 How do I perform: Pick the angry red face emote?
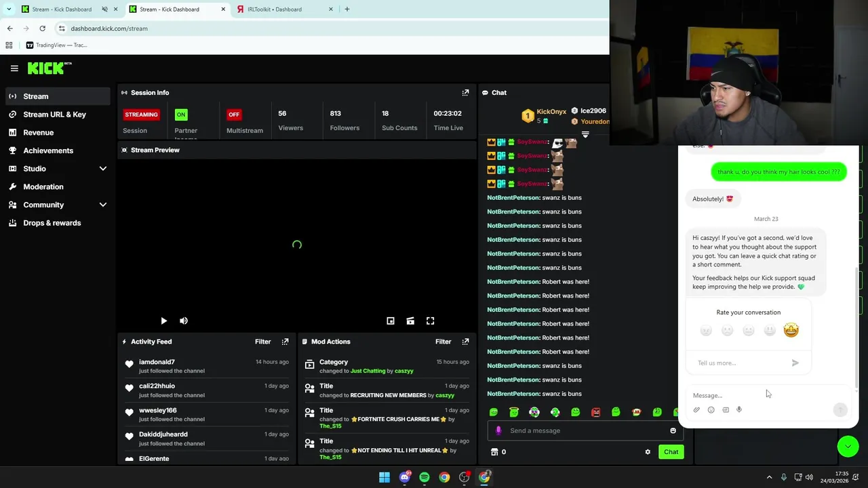[x=595, y=412]
